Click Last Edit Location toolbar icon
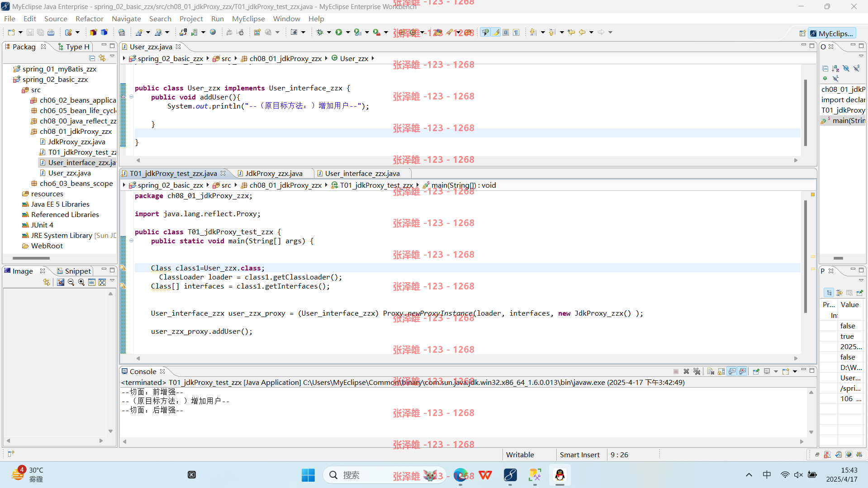The image size is (868, 488). [x=572, y=32]
